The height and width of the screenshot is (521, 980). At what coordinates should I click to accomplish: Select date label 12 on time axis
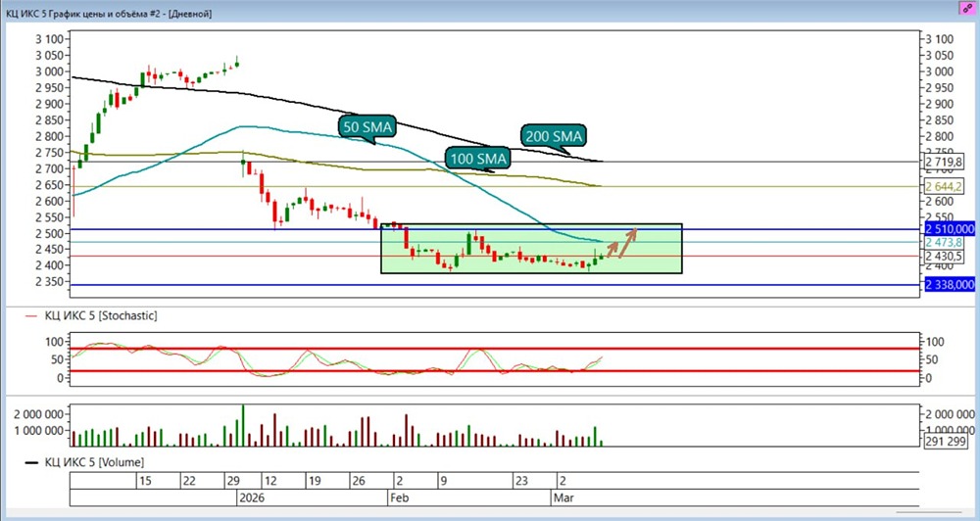point(270,481)
